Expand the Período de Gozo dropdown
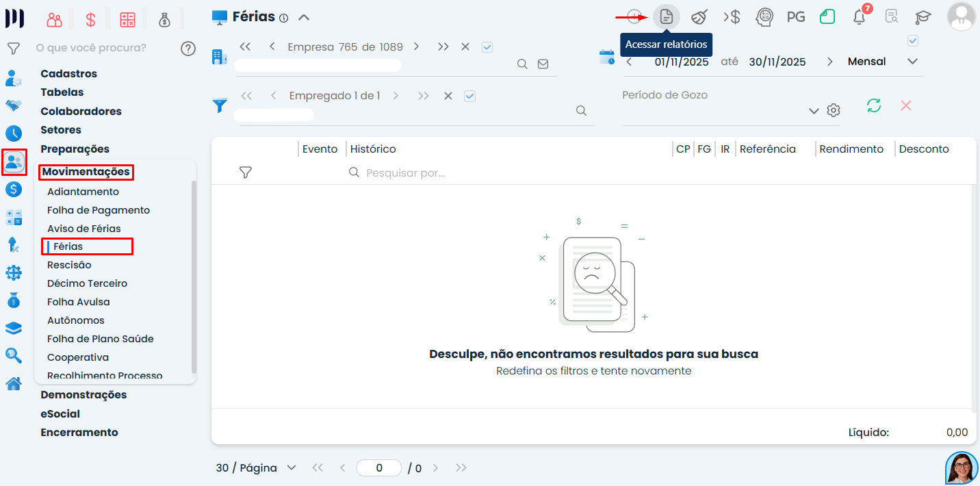Viewport: 980px width, 486px height. [x=814, y=111]
